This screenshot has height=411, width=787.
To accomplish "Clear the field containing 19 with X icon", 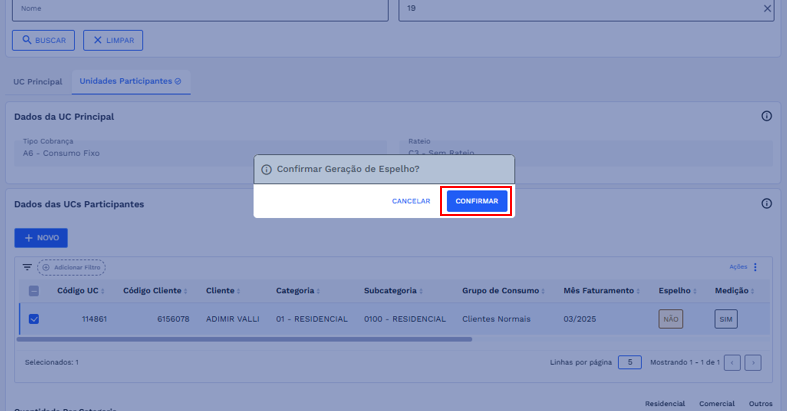I will [x=767, y=9].
